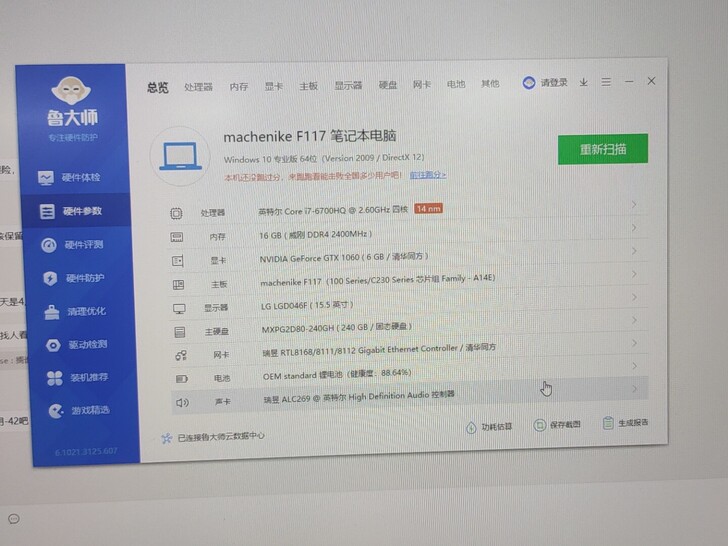
Task: Click the 主硬盘 disk row icon
Action: click(180, 332)
